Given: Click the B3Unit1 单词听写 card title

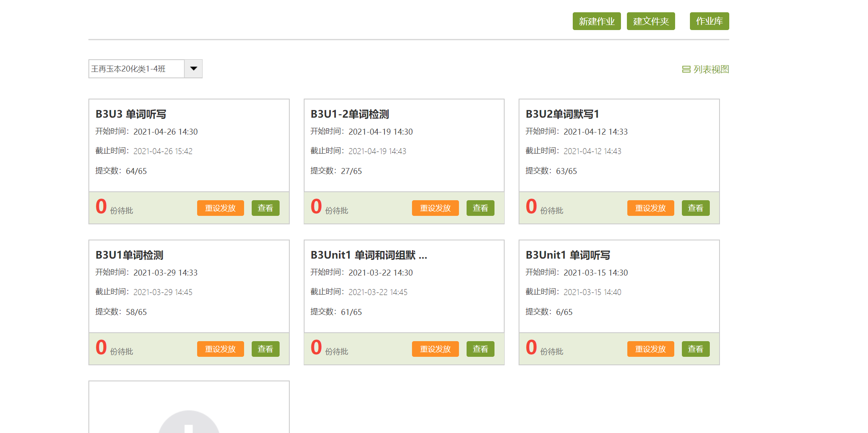Looking at the screenshot, I should [x=568, y=255].
